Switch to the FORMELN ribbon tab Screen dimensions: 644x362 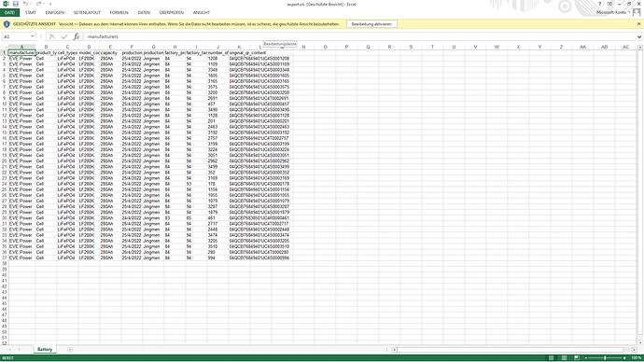point(119,13)
